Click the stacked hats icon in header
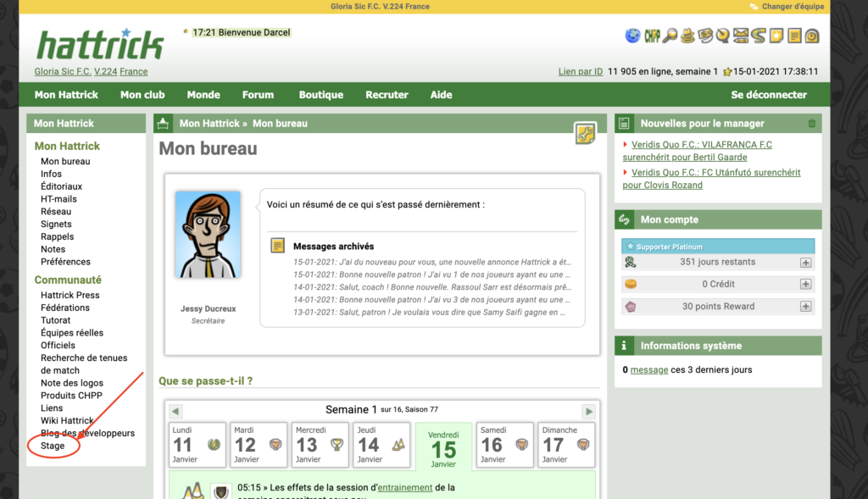868x499 pixels. coord(687,36)
